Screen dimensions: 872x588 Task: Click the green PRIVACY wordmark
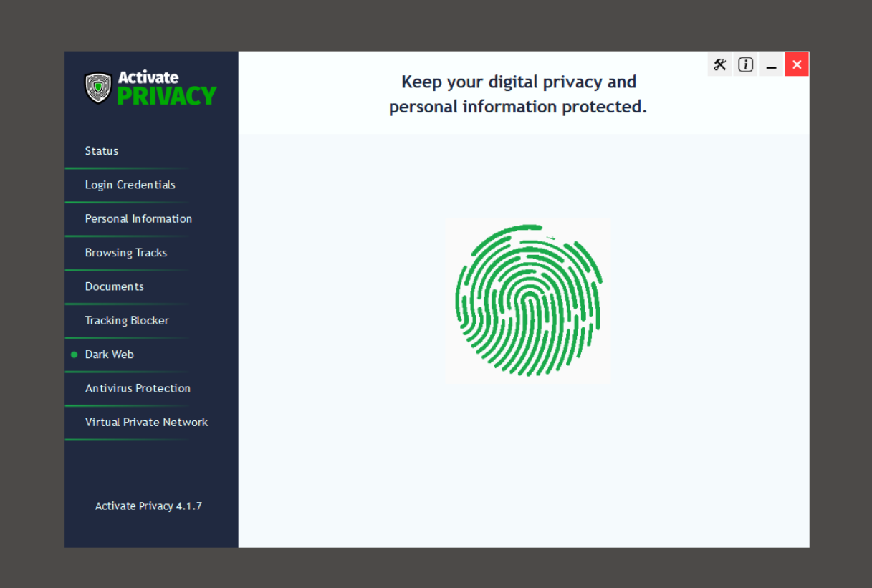[167, 96]
